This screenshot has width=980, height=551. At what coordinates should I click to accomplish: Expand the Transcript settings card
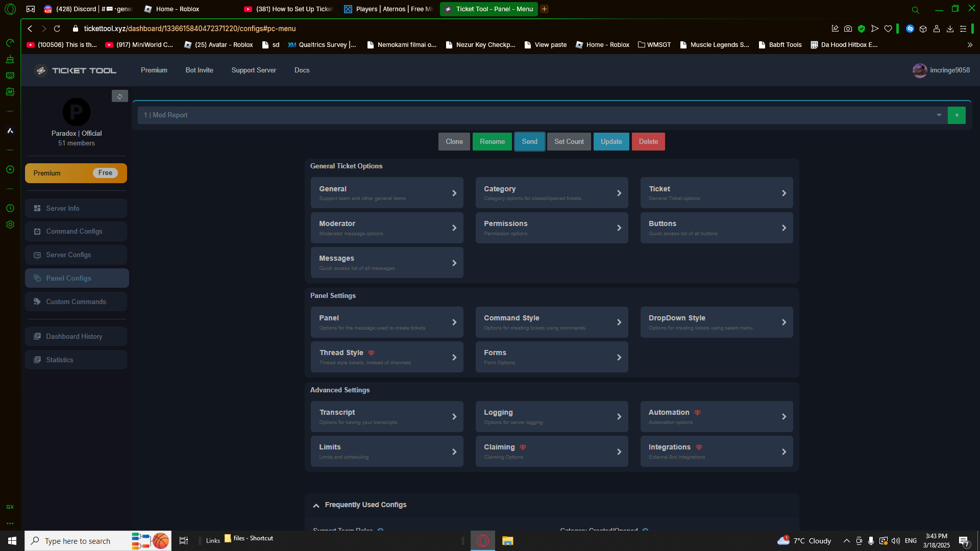click(x=387, y=417)
